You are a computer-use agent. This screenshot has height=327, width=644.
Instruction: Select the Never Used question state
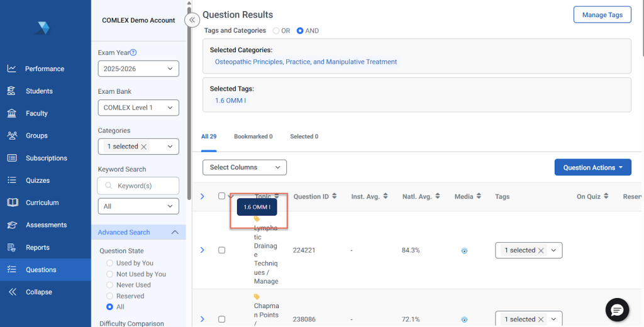click(110, 285)
